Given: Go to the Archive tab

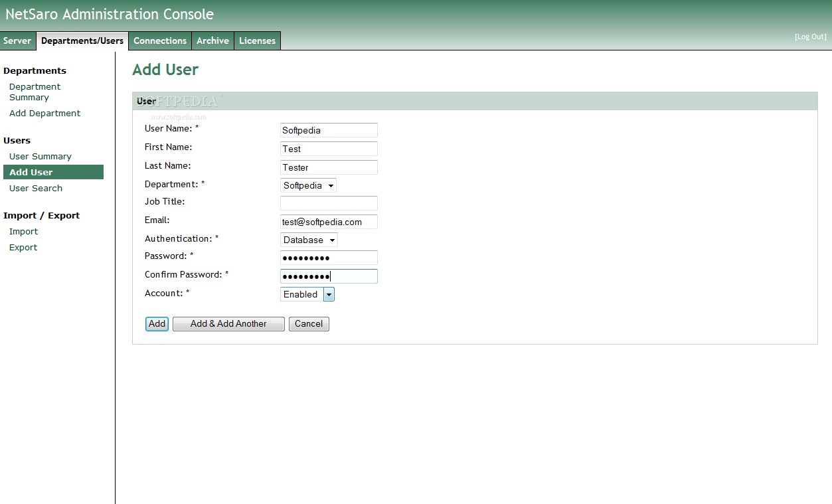Looking at the screenshot, I should (212, 41).
